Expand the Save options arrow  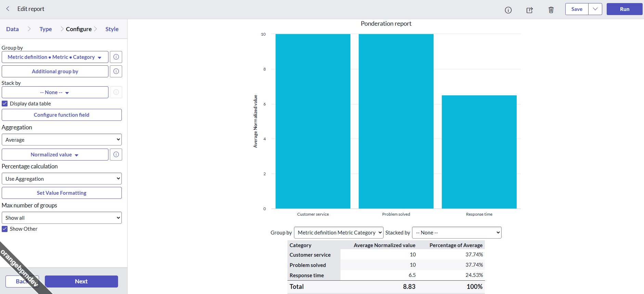coord(595,9)
